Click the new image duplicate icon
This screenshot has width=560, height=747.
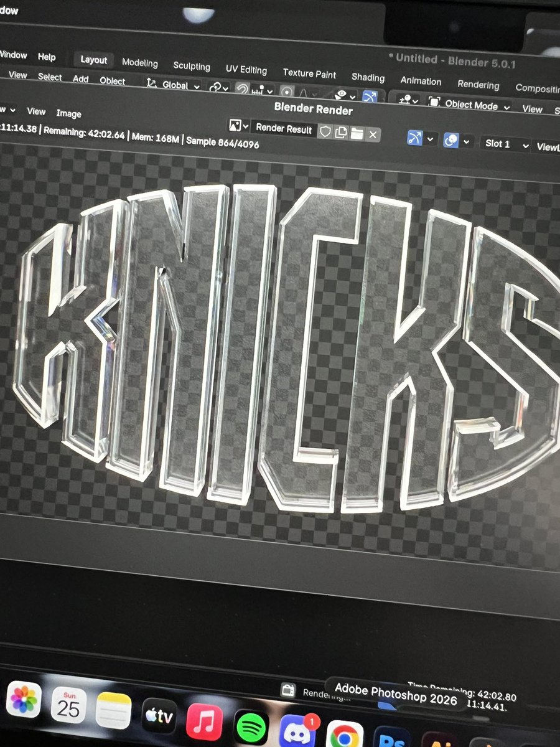click(x=341, y=132)
